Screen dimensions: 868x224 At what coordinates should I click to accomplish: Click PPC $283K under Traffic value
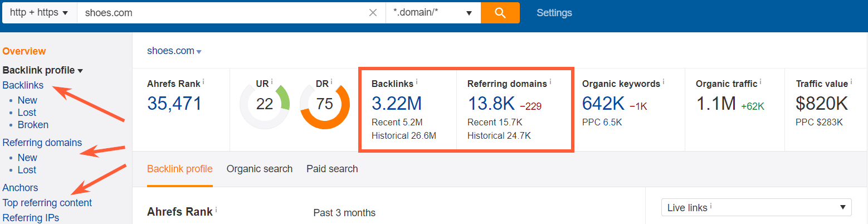tap(820, 123)
